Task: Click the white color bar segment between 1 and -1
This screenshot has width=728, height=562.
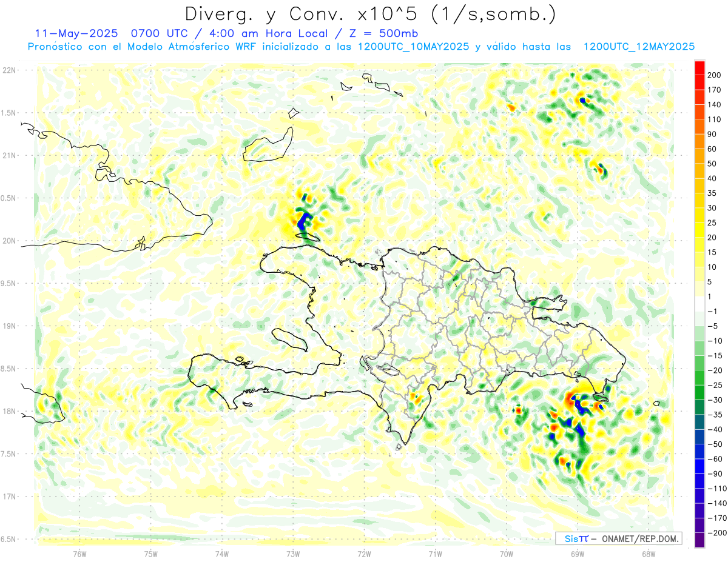Action: click(x=699, y=304)
